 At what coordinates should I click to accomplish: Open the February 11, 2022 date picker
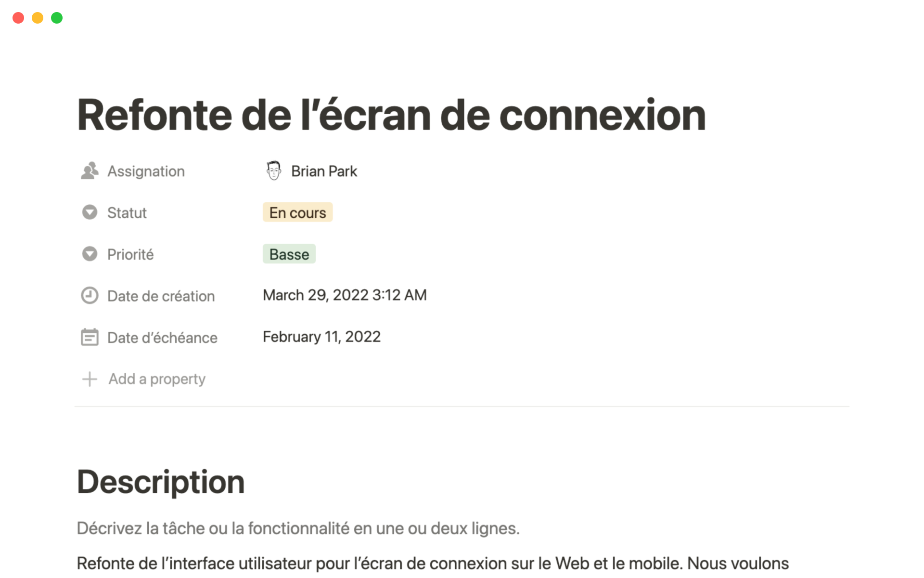point(321,337)
